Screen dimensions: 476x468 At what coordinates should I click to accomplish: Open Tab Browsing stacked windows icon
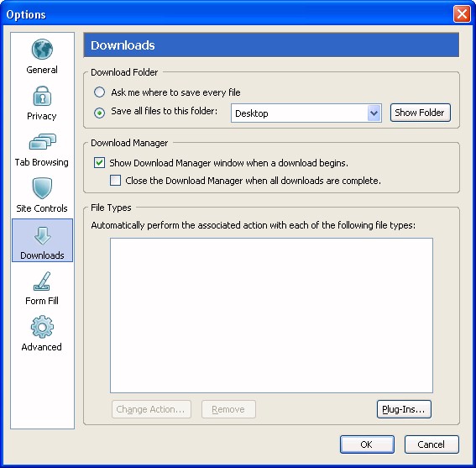pyautogui.click(x=43, y=142)
